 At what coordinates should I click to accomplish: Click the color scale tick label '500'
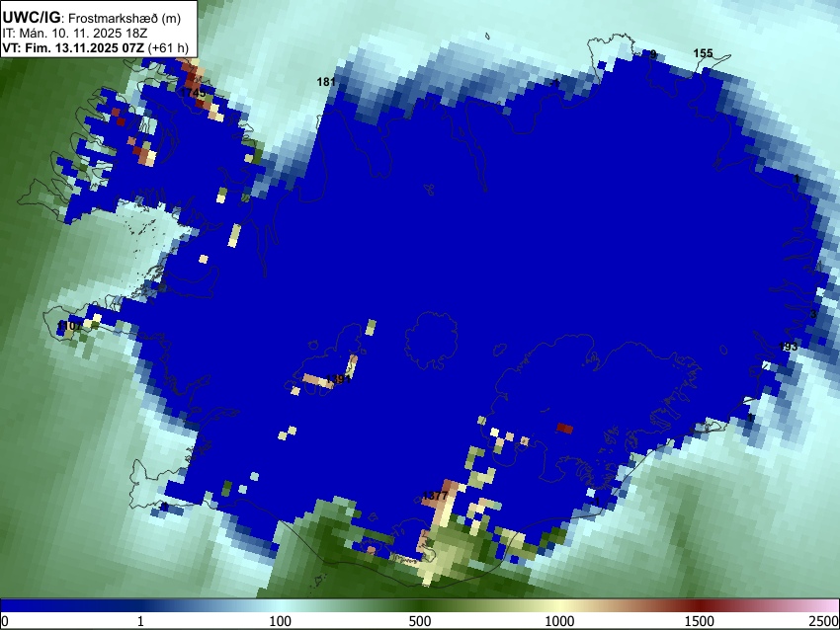pyautogui.click(x=419, y=621)
